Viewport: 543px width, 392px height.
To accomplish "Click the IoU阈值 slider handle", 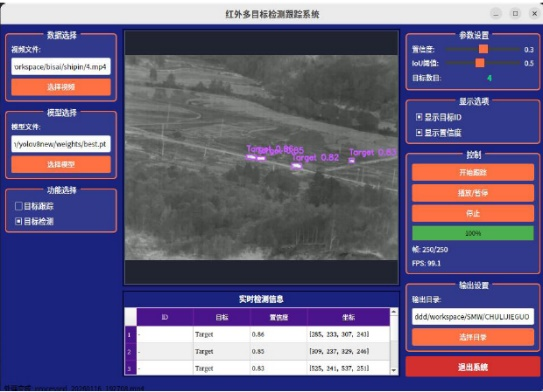I will (480, 63).
